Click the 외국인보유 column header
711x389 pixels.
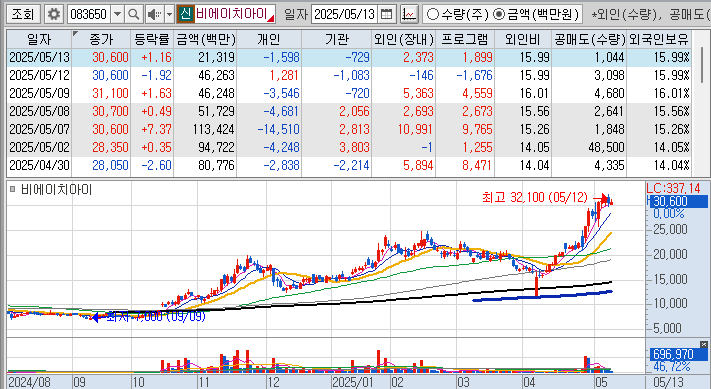[x=659, y=39]
